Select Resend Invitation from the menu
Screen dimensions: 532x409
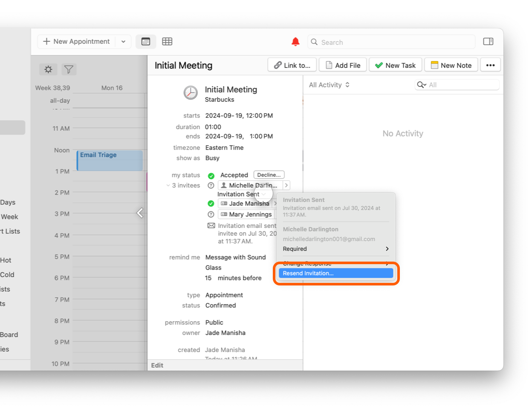(335, 274)
